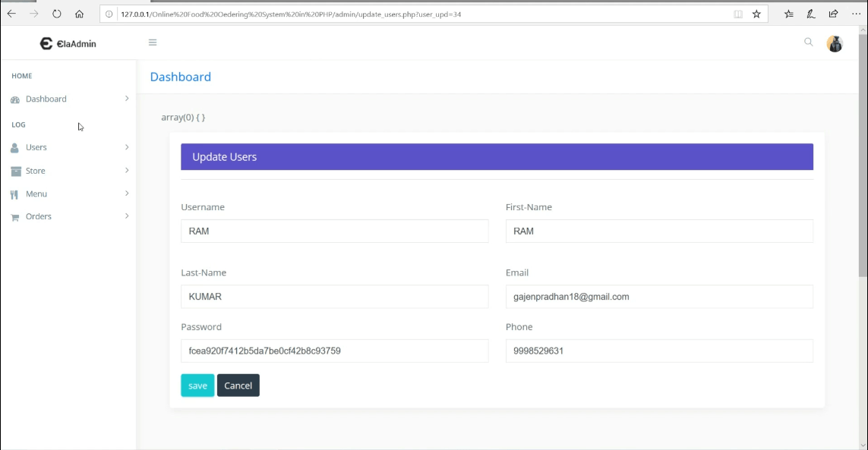Focus the Phone number field

658,351
